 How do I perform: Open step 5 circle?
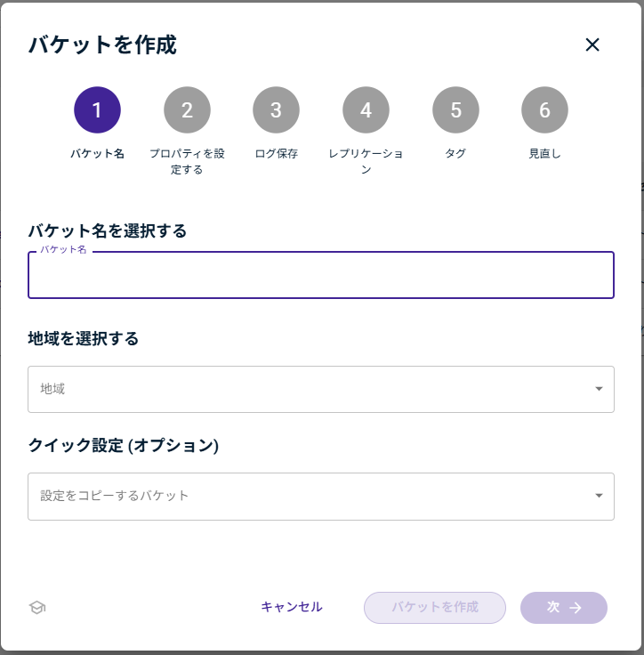click(455, 109)
